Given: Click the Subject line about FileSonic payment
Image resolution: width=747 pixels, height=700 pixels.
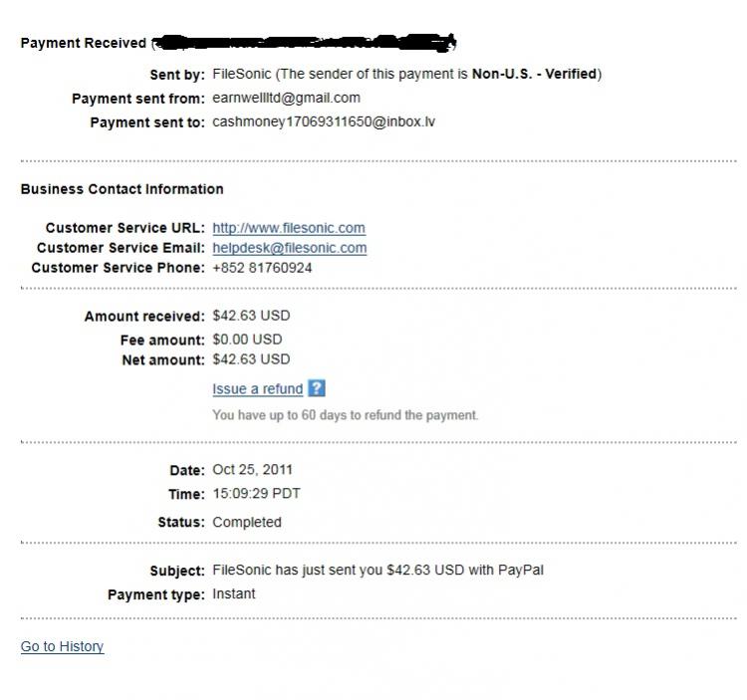Looking at the screenshot, I should pos(377,570).
